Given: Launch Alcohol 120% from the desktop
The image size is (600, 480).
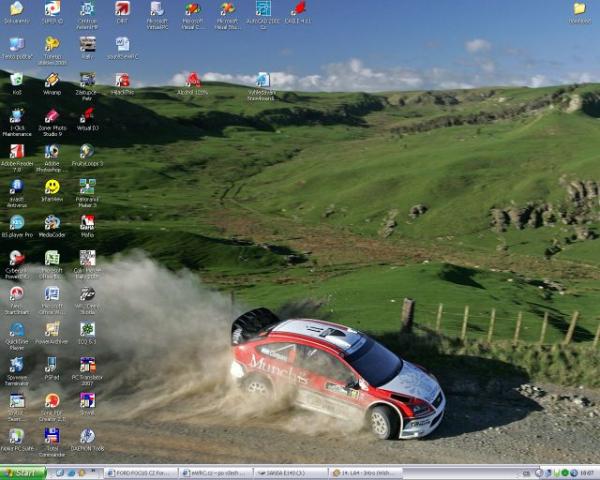Looking at the screenshot, I should 193,80.
